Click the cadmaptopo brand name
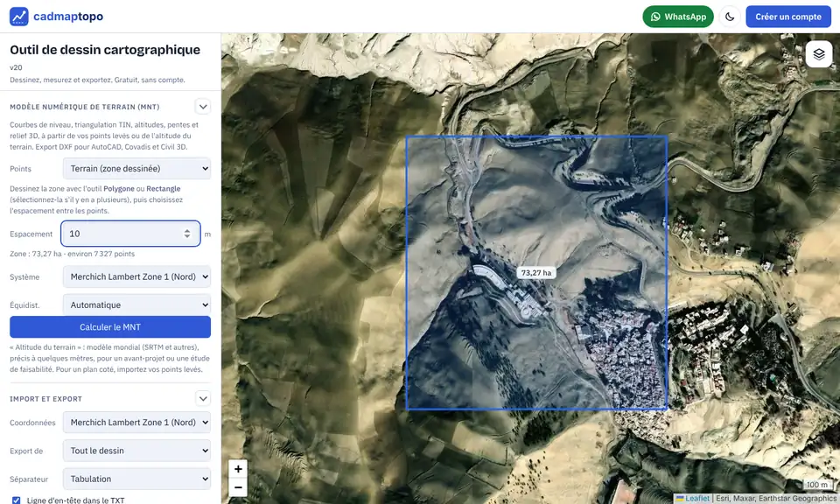The width and height of the screenshot is (840, 504). click(68, 17)
